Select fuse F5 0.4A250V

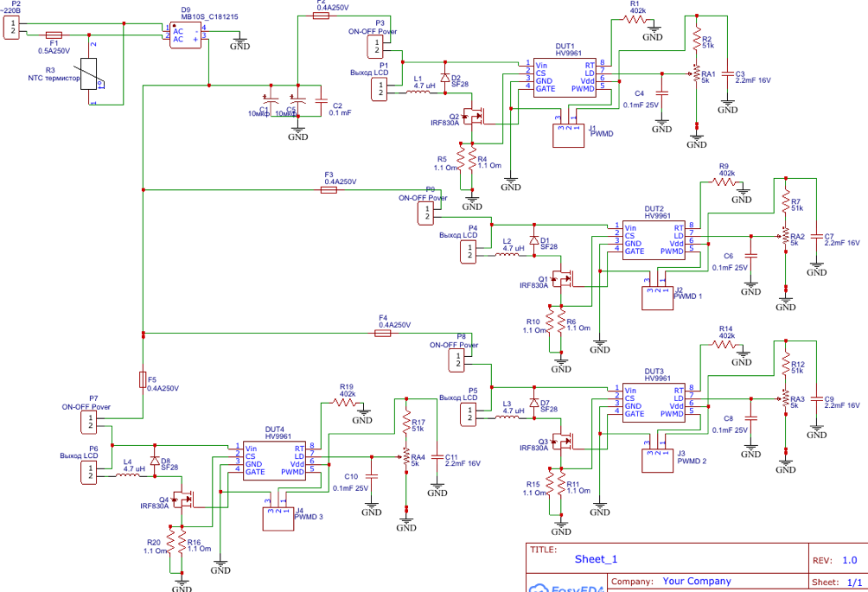(142, 379)
